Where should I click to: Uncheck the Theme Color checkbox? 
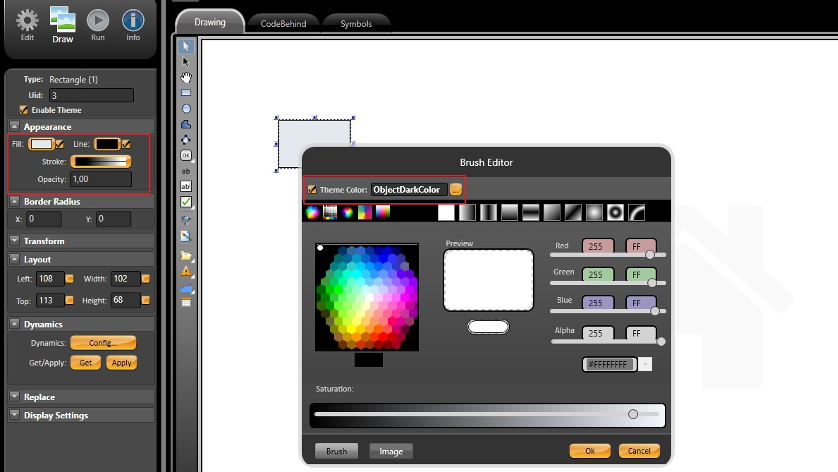point(312,189)
